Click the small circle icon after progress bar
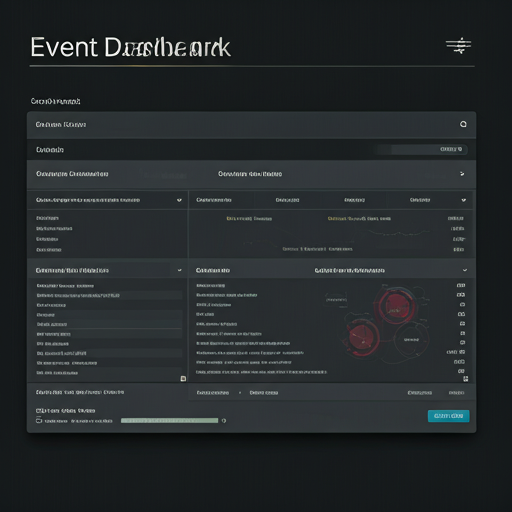 (x=224, y=421)
